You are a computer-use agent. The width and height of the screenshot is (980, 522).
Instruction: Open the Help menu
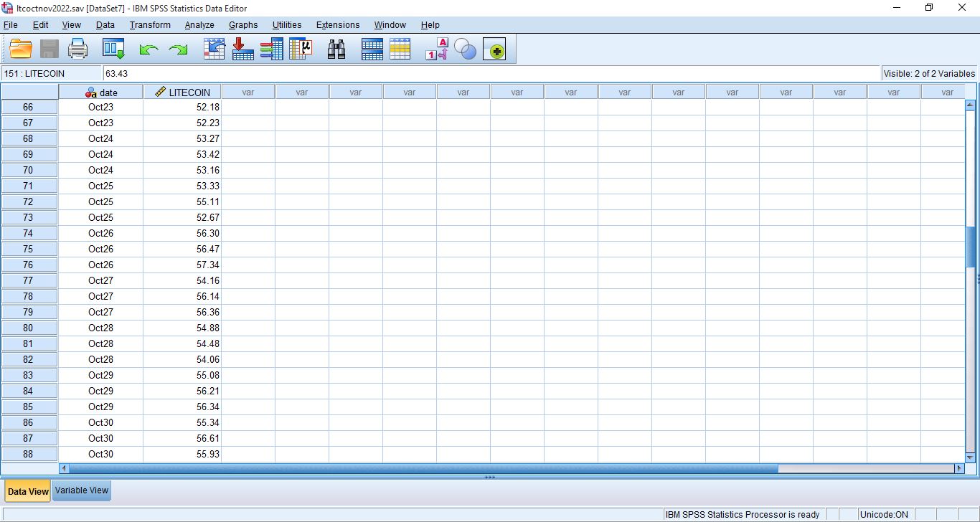[430, 24]
